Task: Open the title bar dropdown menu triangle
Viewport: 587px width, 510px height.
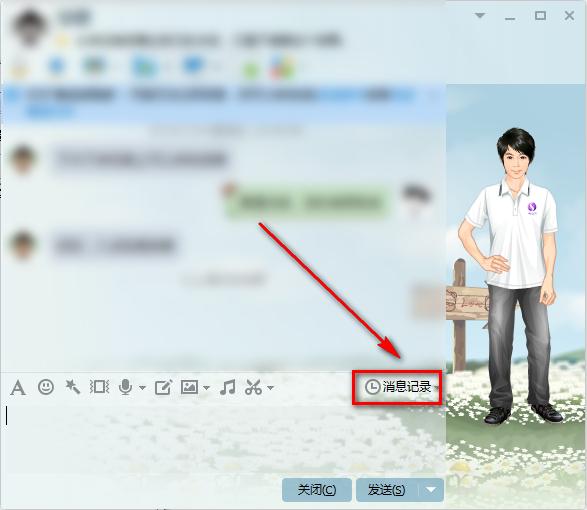Action: [x=480, y=16]
